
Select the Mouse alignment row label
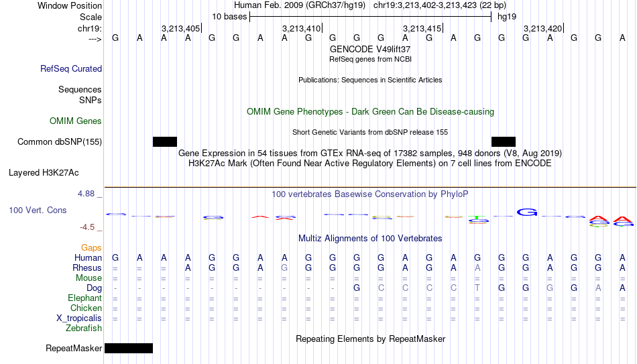pos(89,278)
